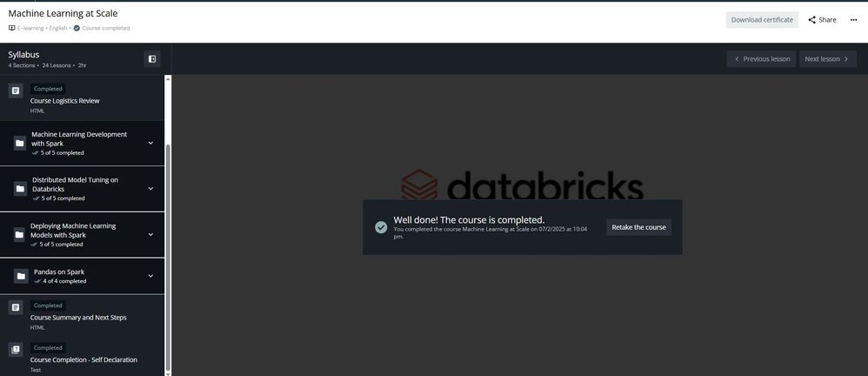Go to Next lesson

click(x=828, y=58)
